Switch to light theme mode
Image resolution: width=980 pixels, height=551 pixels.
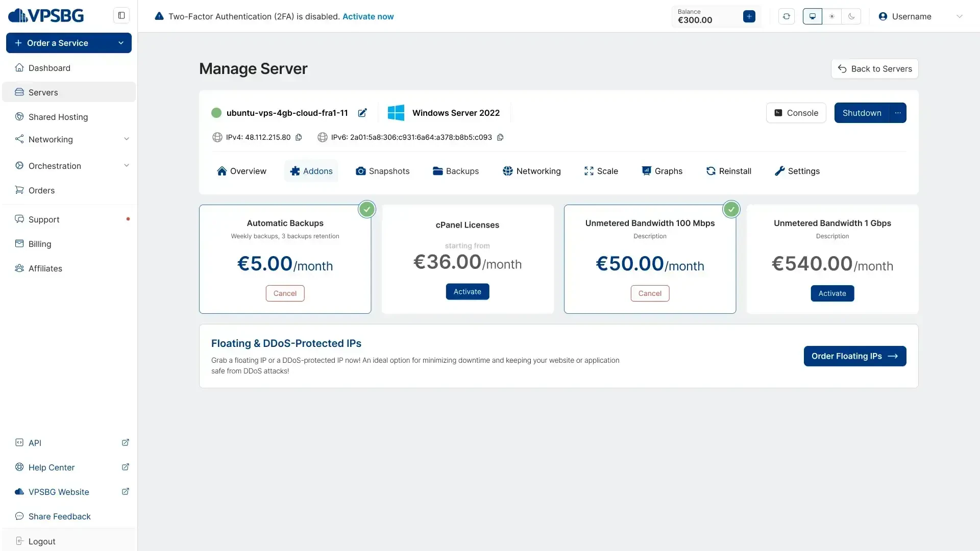[x=832, y=16]
